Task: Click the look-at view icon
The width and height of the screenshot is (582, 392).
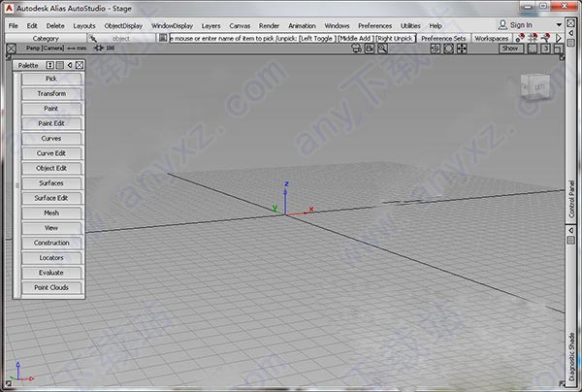Action: click(x=436, y=49)
